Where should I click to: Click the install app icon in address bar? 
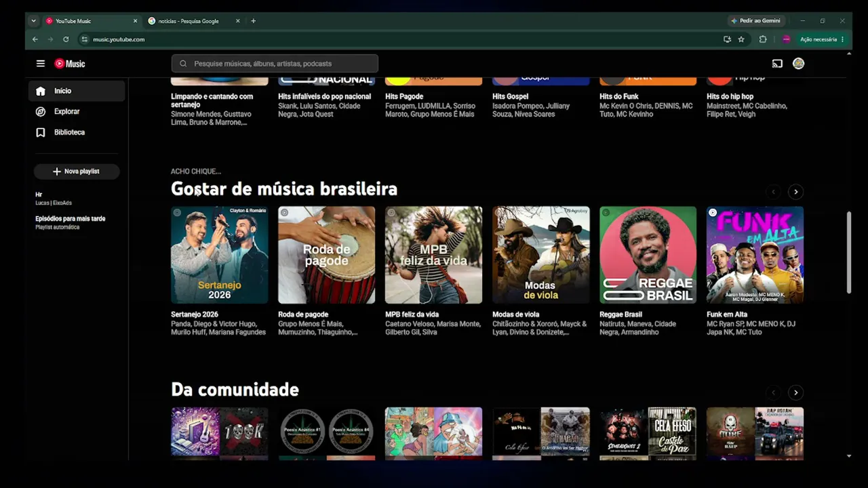[x=727, y=39]
